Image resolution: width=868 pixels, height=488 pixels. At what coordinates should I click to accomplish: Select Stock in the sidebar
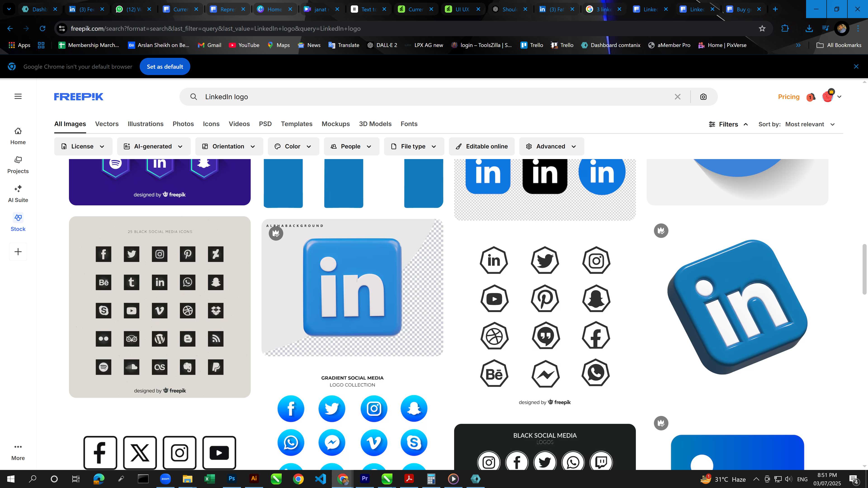click(x=18, y=223)
